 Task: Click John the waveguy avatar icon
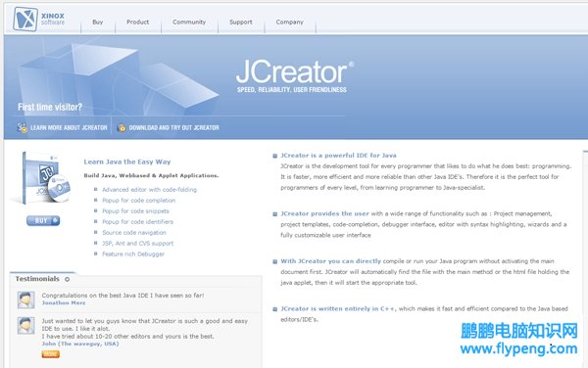point(25,325)
